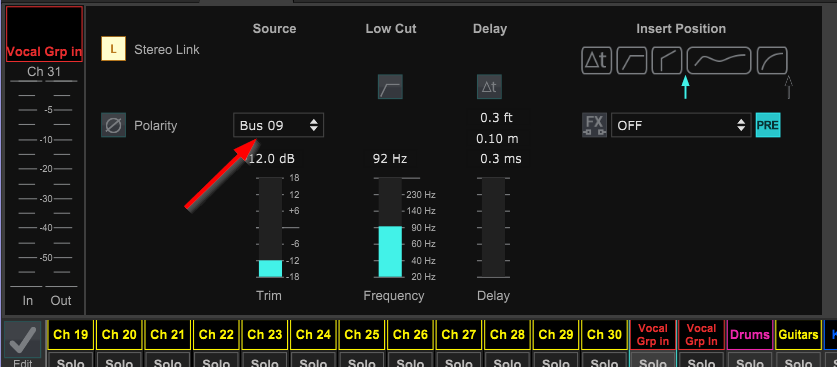
Task: Click the FX insert icon
Action: (594, 125)
